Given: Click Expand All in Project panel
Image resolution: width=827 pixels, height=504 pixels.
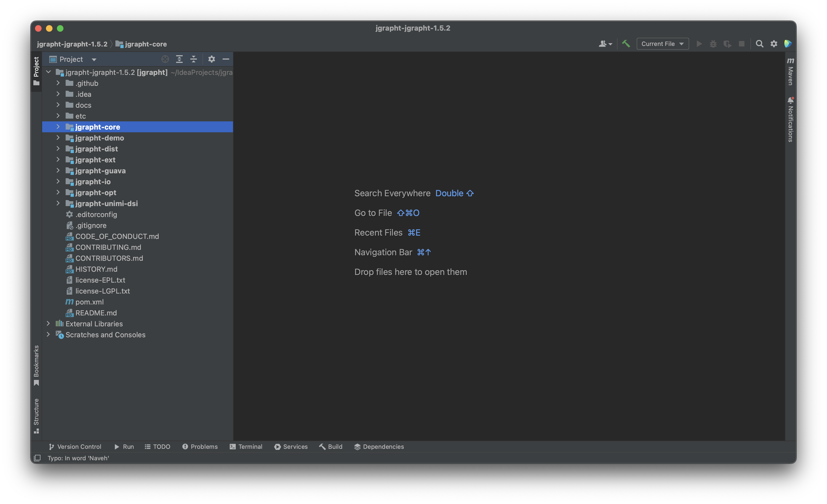Looking at the screenshot, I should click(179, 59).
